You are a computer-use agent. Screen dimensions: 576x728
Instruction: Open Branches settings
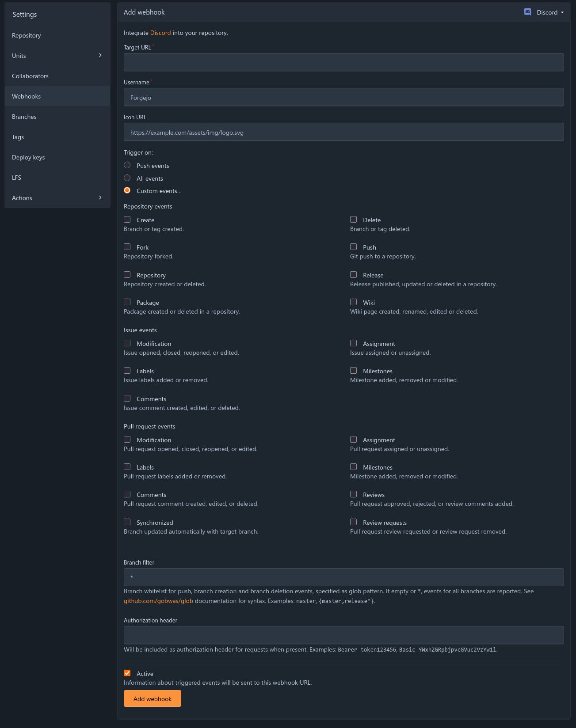[x=57, y=117]
